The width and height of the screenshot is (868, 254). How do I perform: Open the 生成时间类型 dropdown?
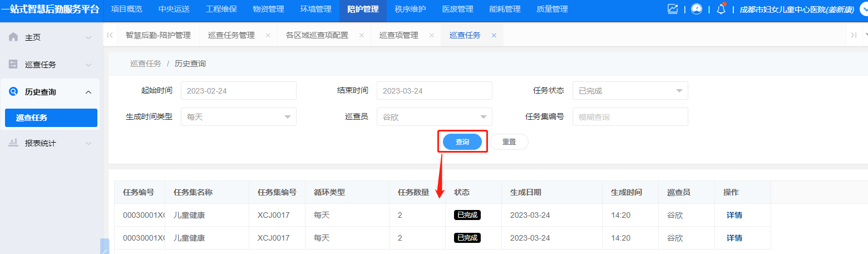(239, 117)
